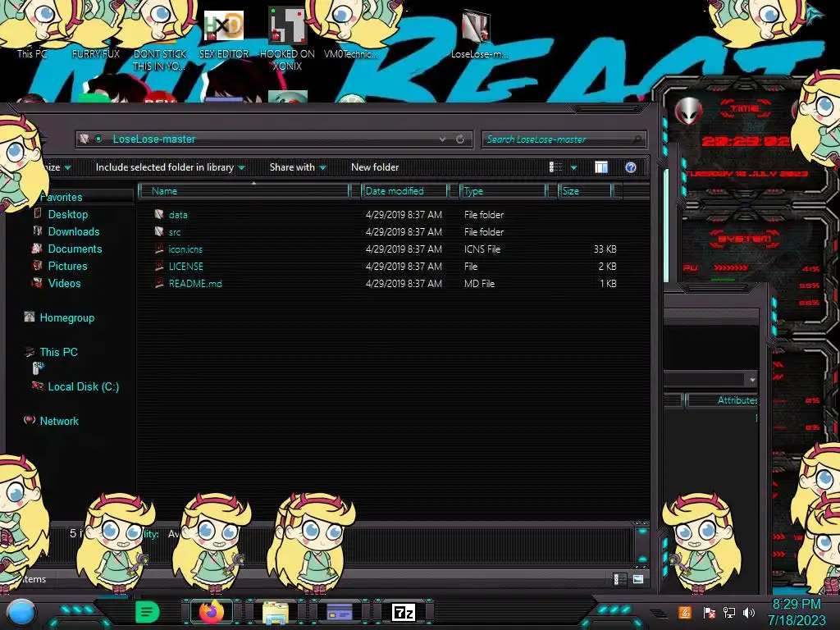Open the view options dropdown arrow

pos(573,167)
